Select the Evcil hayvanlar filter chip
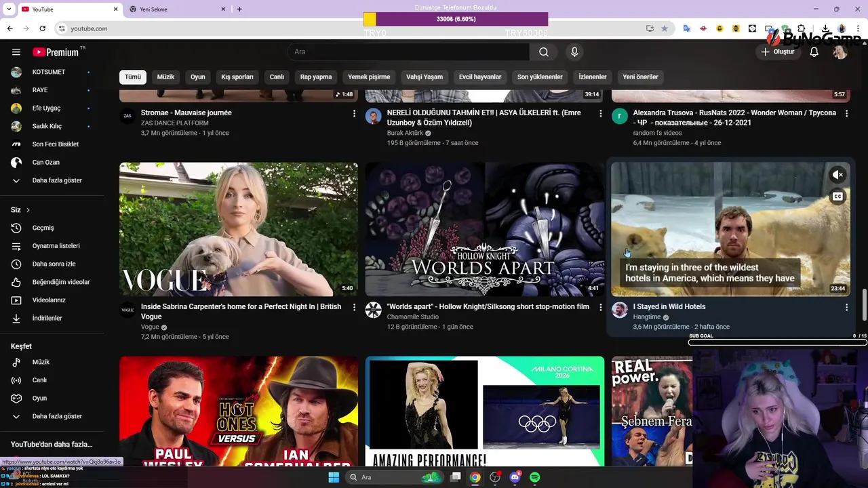868x488 pixels. [480, 77]
